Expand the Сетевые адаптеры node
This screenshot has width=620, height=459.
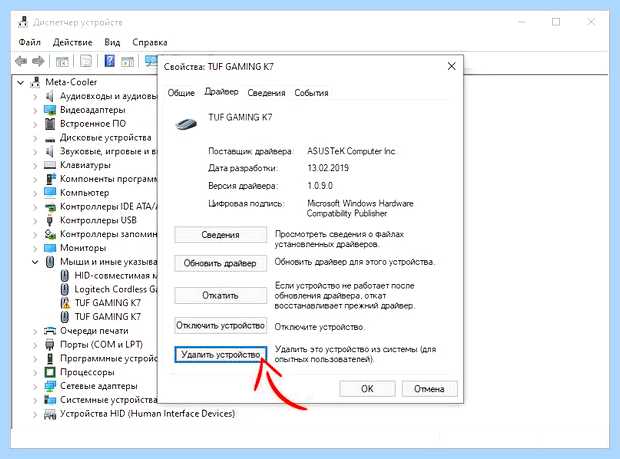click(x=35, y=386)
